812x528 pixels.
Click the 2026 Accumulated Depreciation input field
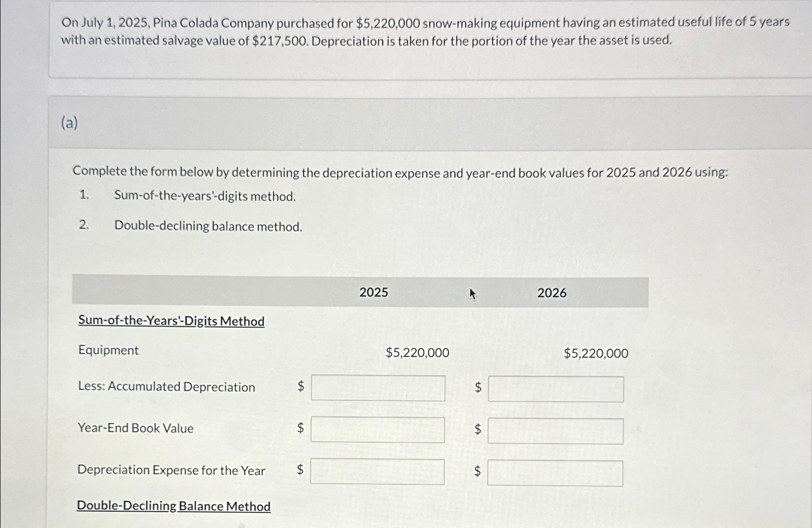[556, 389]
